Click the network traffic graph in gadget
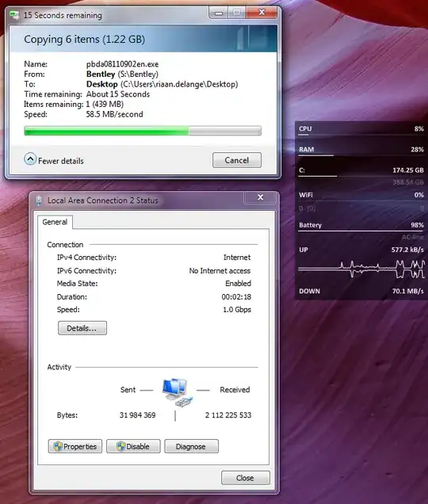Viewport: 428px width, 504px height. click(361, 269)
